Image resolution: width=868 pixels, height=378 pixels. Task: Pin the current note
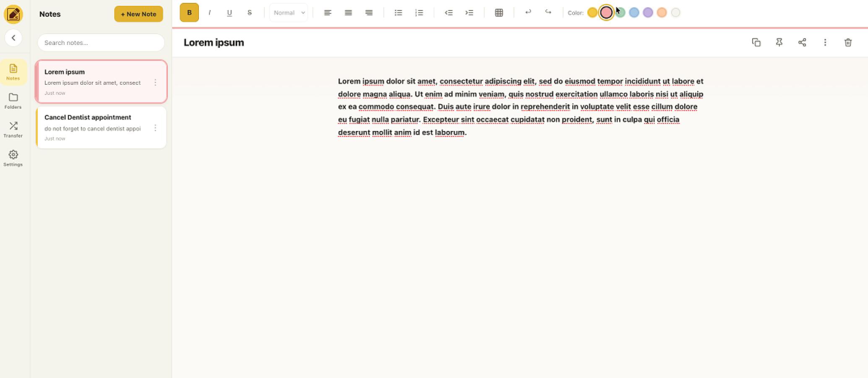779,42
